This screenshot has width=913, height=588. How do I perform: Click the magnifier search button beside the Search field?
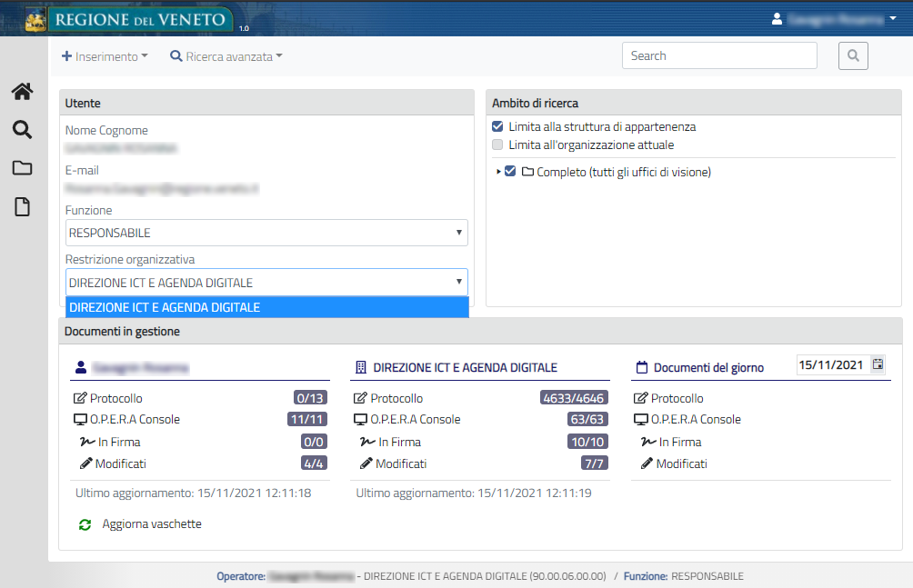[x=853, y=55]
